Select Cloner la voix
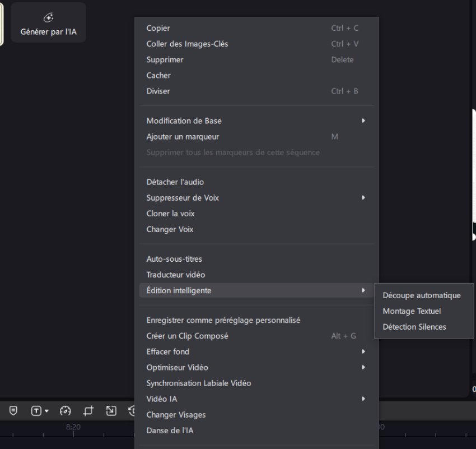Viewport: 476px width, 449px height. coord(256,214)
